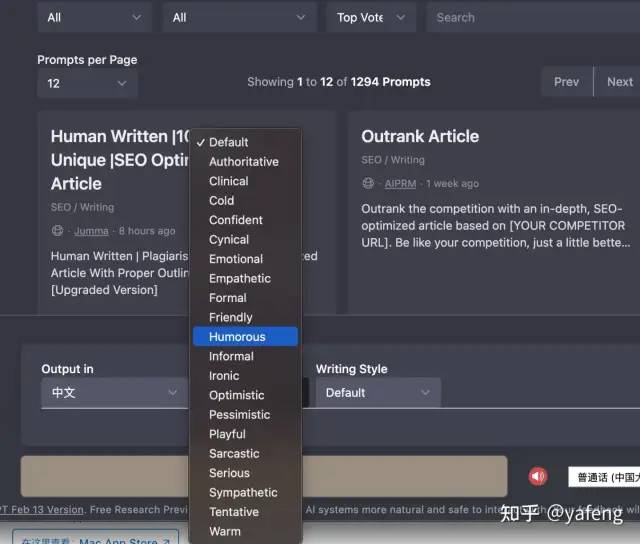The width and height of the screenshot is (640, 544).
Task: Select Friendly from the tone menu
Action: (x=230, y=317)
